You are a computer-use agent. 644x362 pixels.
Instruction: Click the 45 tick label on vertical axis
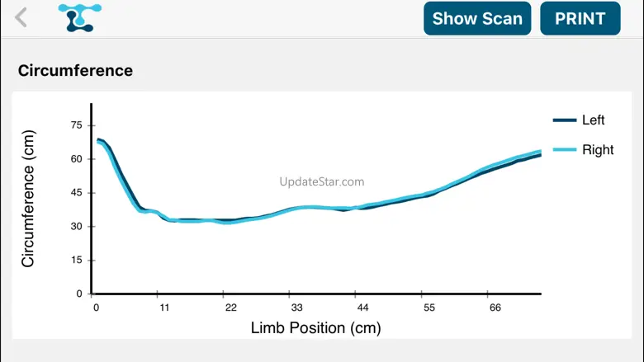(x=77, y=193)
